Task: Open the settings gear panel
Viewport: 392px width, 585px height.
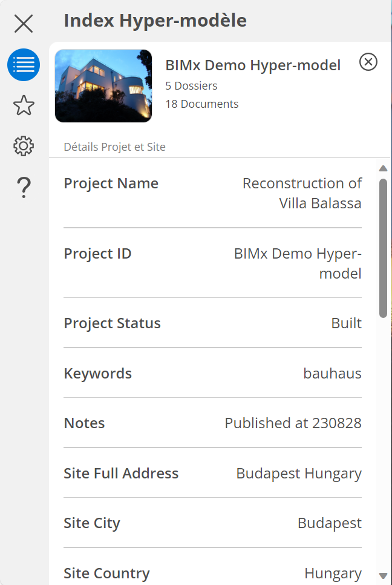Action: tap(24, 146)
